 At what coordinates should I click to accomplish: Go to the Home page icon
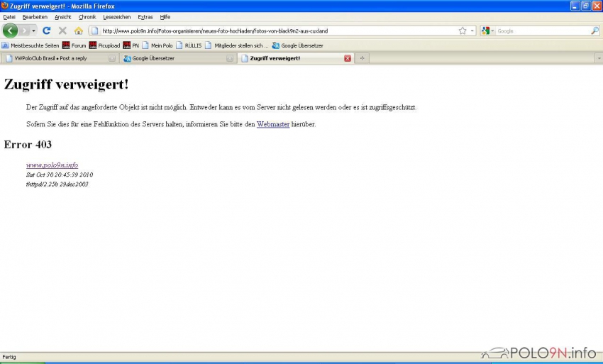(x=79, y=31)
